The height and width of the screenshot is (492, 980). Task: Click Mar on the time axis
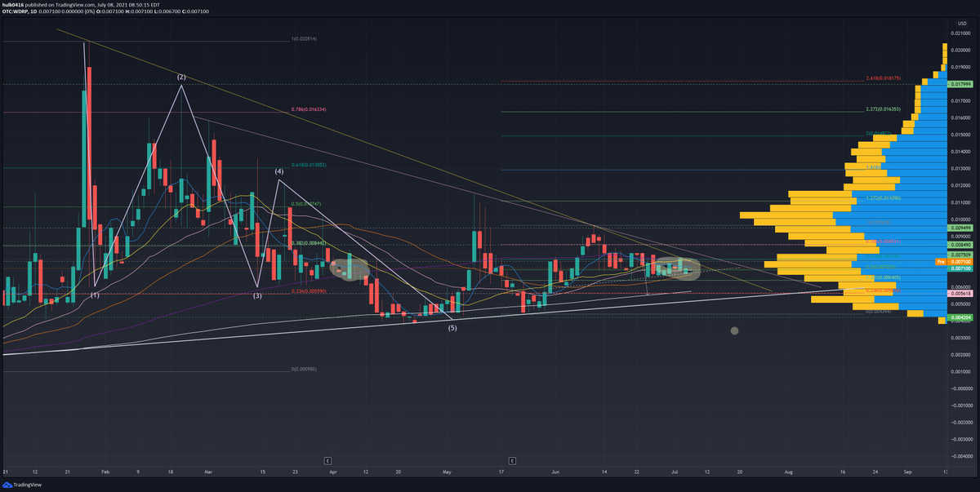pyautogui.click(x=207, y=472)
